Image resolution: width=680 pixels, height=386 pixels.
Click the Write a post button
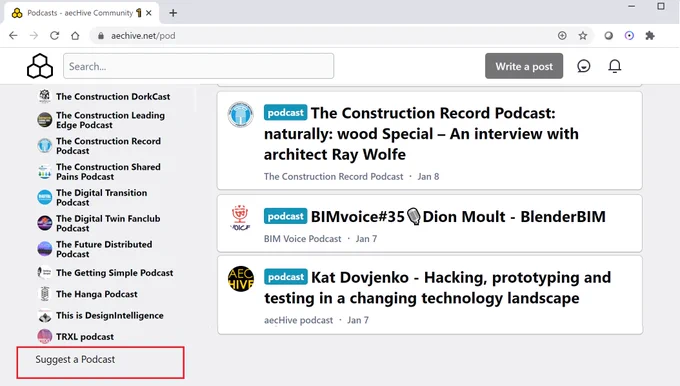pos(524,66)
